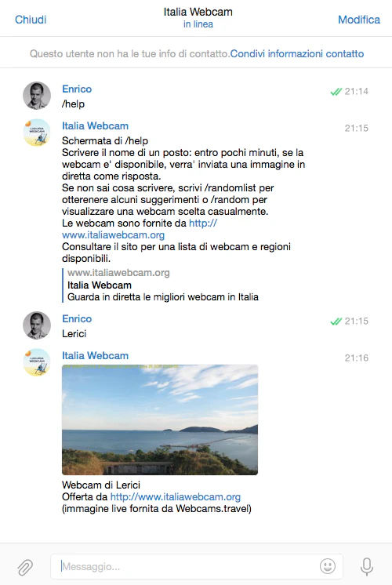Focus the Messaggio text input field

197,566
